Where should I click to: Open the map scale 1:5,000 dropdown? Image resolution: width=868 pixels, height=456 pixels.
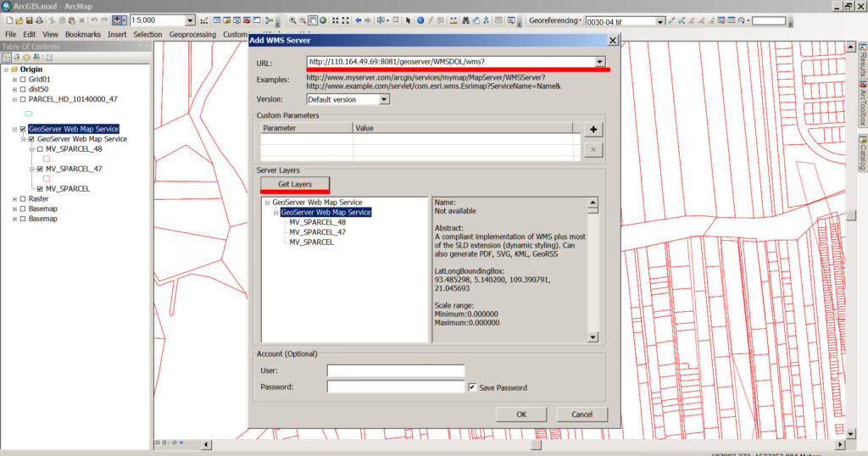coord(190,19)
